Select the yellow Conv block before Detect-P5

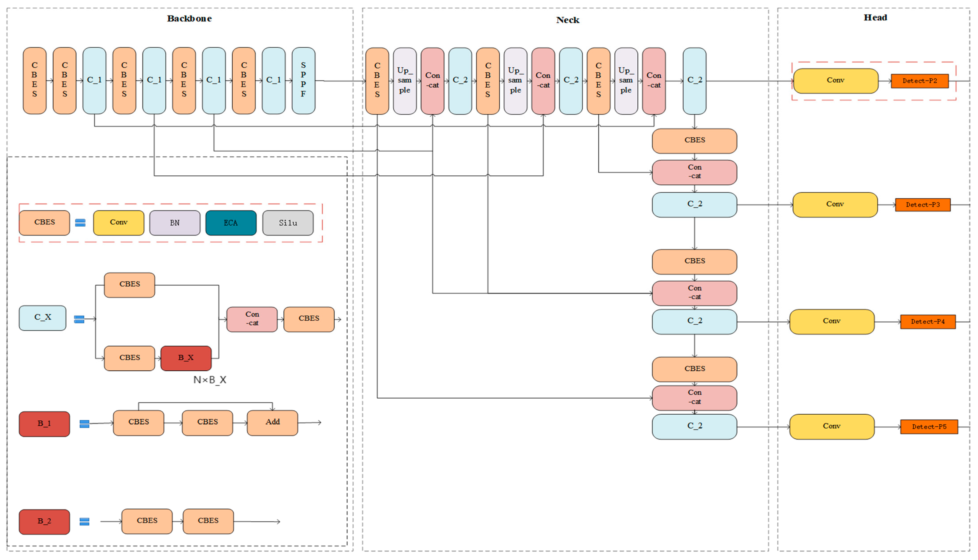(x=831, y=427)
